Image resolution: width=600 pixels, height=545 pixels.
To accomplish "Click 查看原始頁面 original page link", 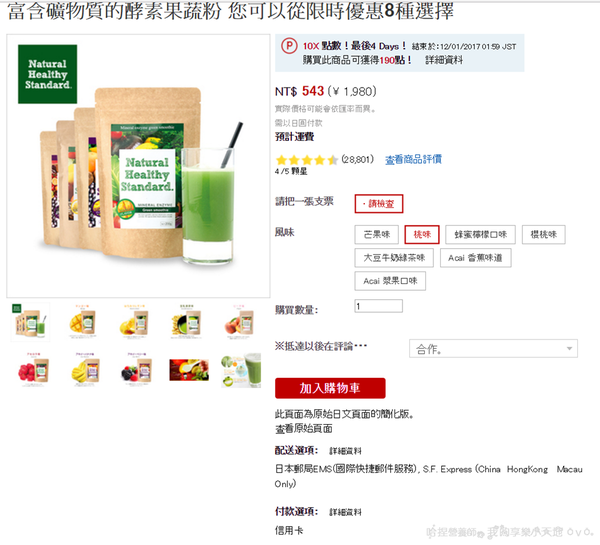I will tap(303, 429).
